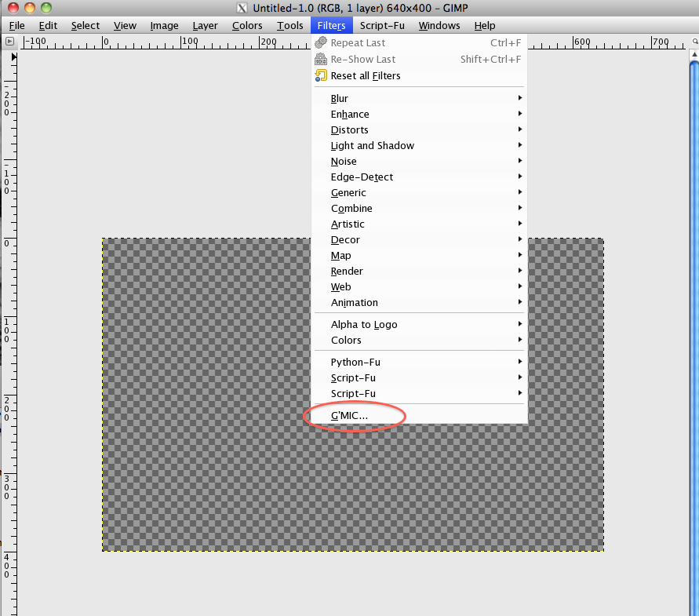699x616 pixels.
Task: Open the Colors menu in menu bar
Action: 247,25
